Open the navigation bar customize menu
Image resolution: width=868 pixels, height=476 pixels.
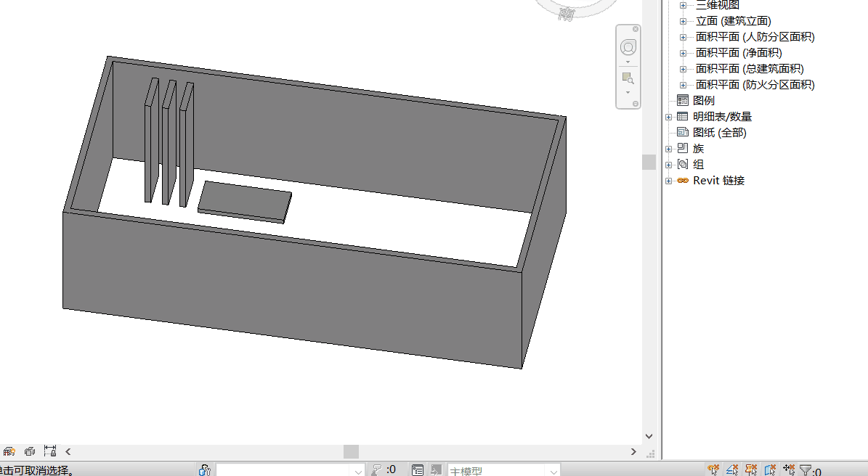(x=636, y=103)
